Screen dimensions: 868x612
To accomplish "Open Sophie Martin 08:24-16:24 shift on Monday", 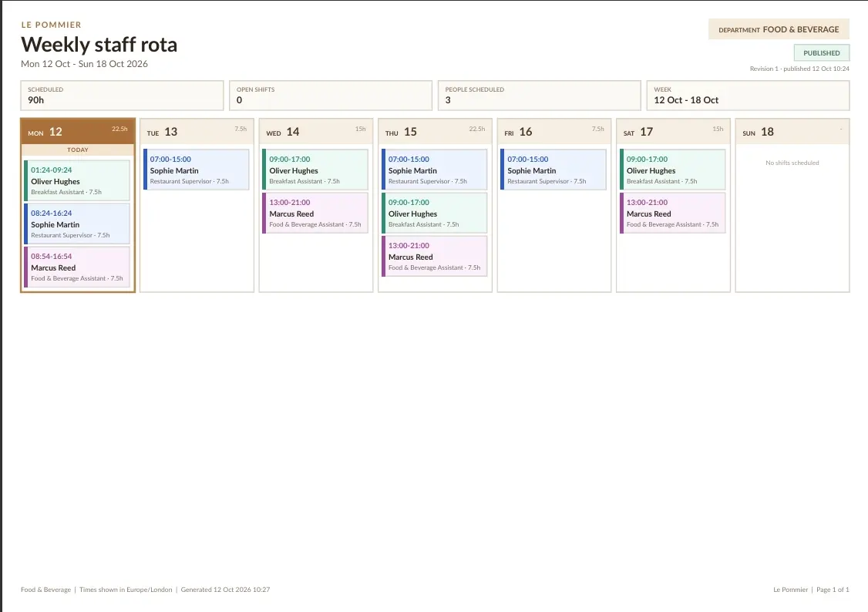I will coord(78,224).
